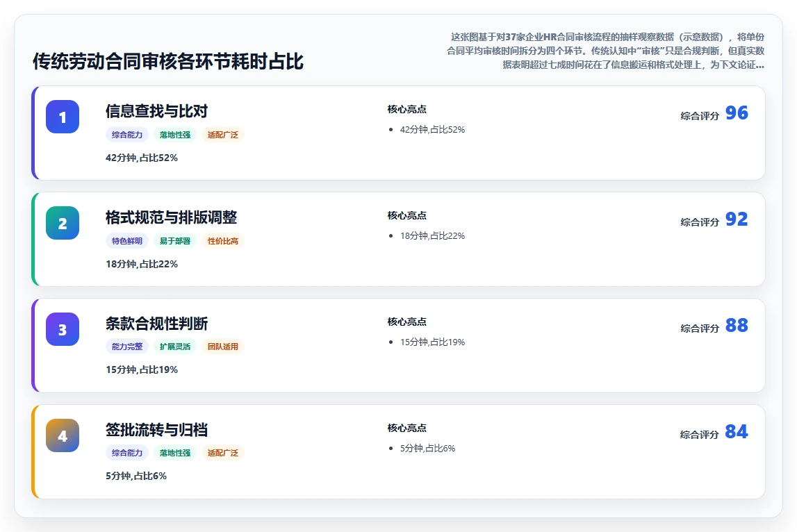797x532 pixels.
Task: Click the description paragraph starting 这张图基于对37家企业
Action: coord(605,51)
